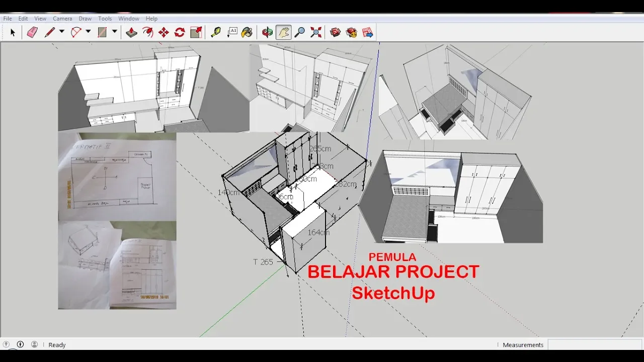Click the 'SketchUp' red text

[393, 293]
